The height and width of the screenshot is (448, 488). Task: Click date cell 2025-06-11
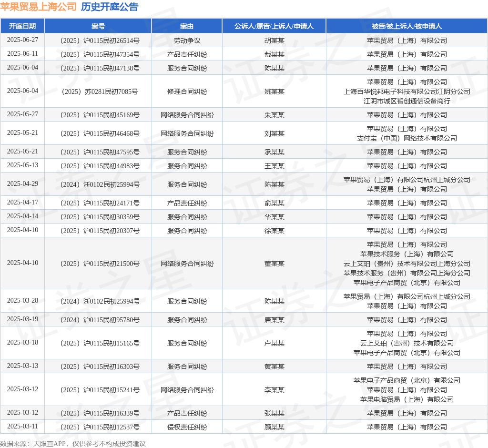click(x=22, y=53)
